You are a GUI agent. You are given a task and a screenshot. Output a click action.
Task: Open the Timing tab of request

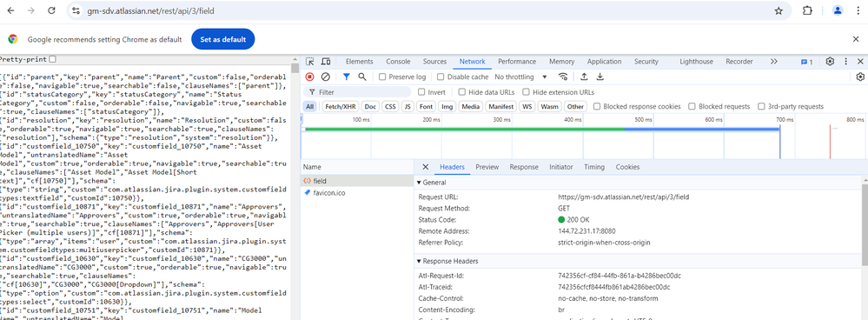tap(594, 167)
